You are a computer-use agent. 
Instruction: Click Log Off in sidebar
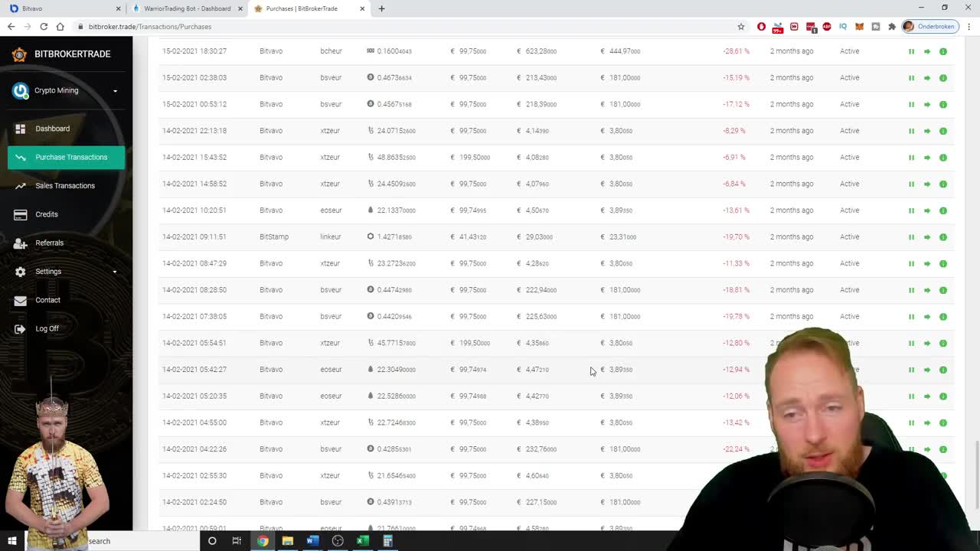[x=47, y=328]
